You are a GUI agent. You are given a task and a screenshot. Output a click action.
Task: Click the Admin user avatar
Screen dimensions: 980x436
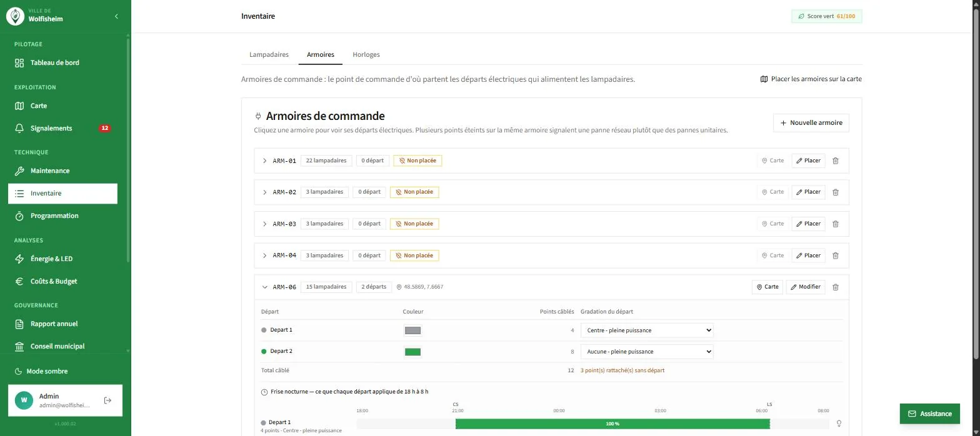pyautogui.click(x=24, y=400)
